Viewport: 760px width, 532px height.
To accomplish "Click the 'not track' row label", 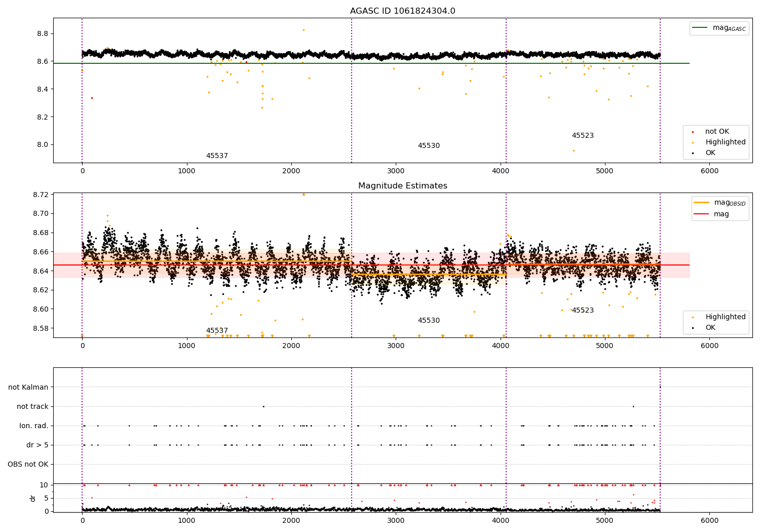I will (x=32, y=406).
